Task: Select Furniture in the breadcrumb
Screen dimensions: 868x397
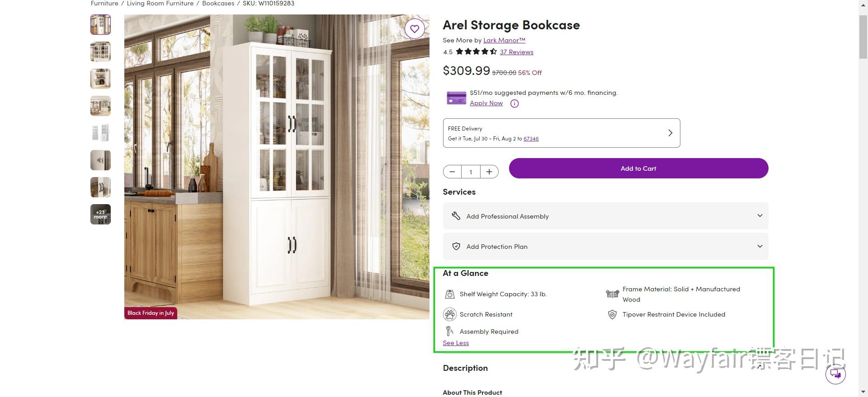Action: coord(104,4)
